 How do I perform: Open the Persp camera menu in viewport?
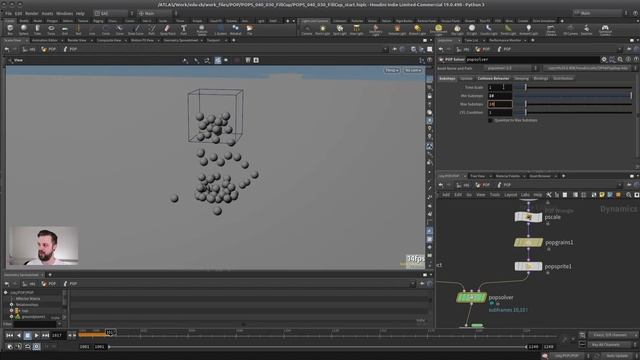pyautogui.click(x=391, y=70)
